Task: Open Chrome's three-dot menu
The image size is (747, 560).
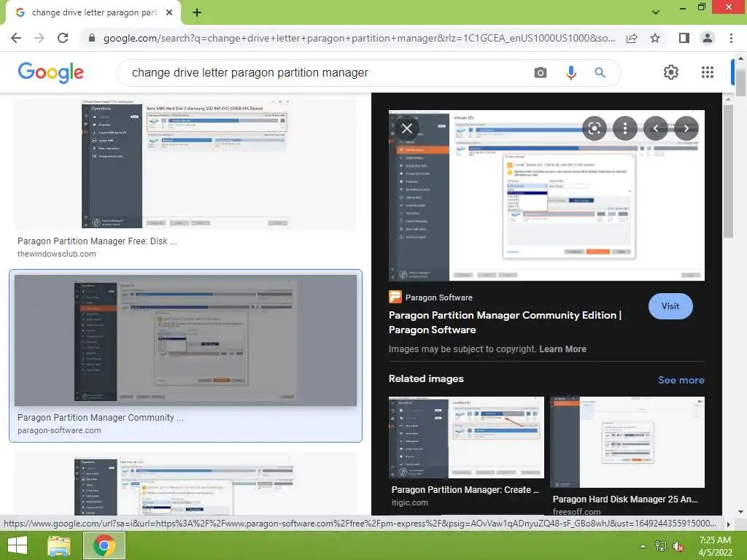Action: (x=731, y=38)
